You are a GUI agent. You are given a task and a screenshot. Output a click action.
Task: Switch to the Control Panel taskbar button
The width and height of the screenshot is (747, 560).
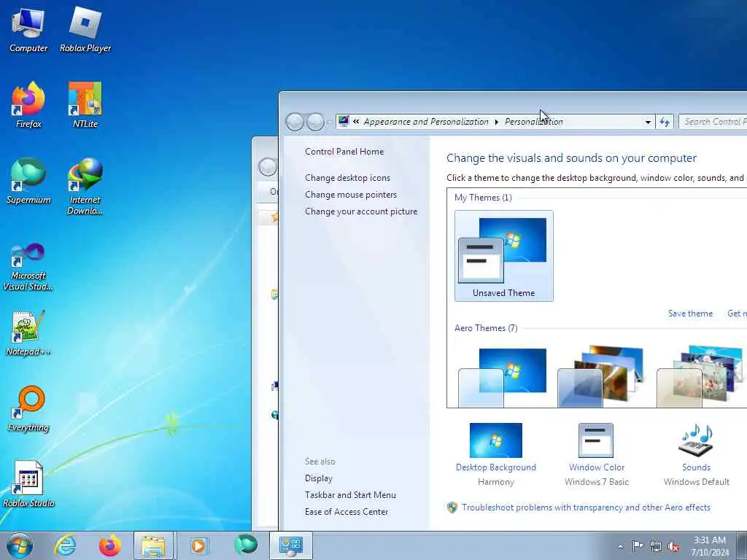(x=291, y=545)
